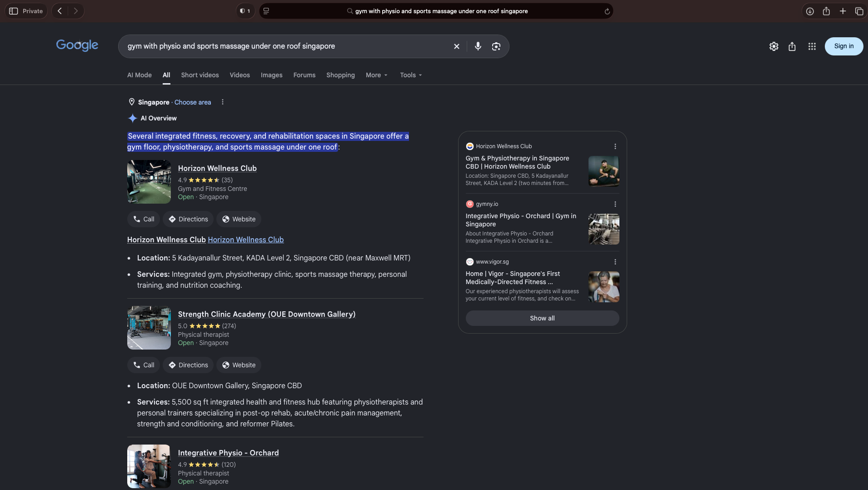Toggle the browser sidebar icon
Screen dimensions: 868x490
pos(14,11)
